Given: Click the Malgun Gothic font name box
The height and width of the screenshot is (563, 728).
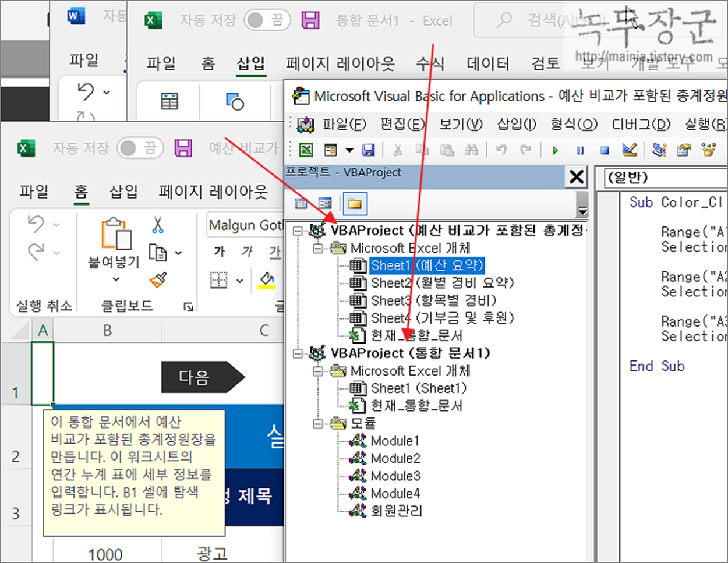Looking at the screenshot, I should point(245,225).
